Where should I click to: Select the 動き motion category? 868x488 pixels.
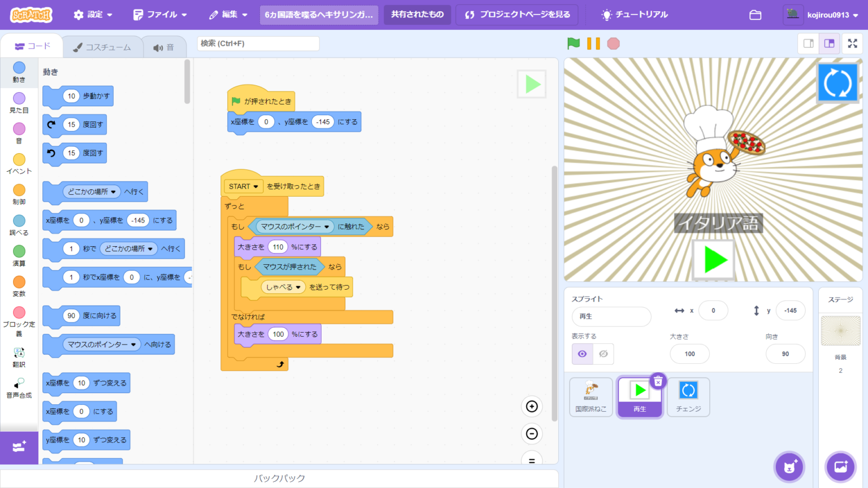(19, 72)
